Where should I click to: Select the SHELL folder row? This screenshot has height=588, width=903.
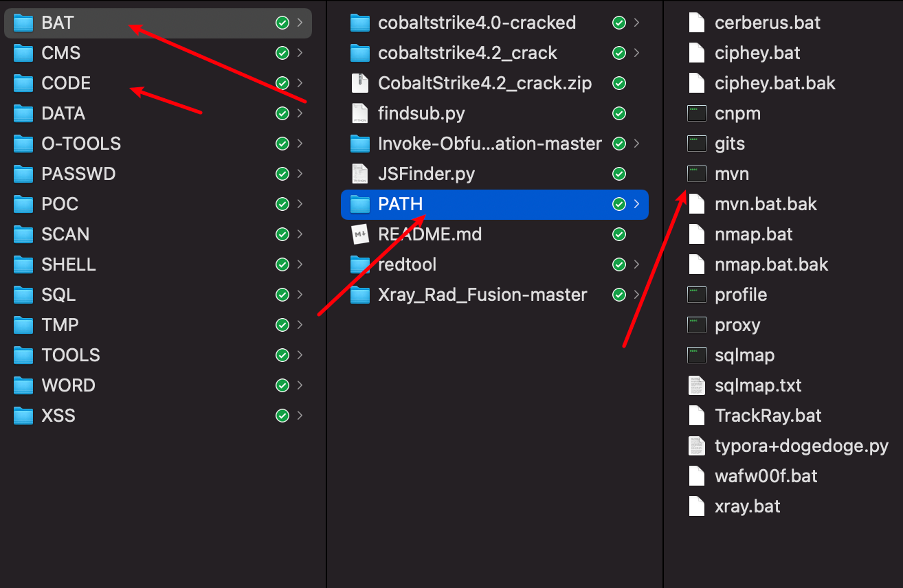tap(158, 265)
